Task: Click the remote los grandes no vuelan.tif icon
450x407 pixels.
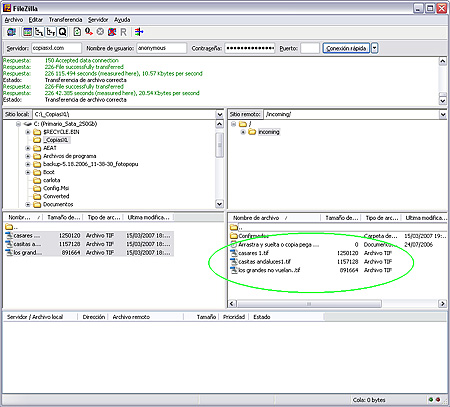Action: (x=234, y=270)
